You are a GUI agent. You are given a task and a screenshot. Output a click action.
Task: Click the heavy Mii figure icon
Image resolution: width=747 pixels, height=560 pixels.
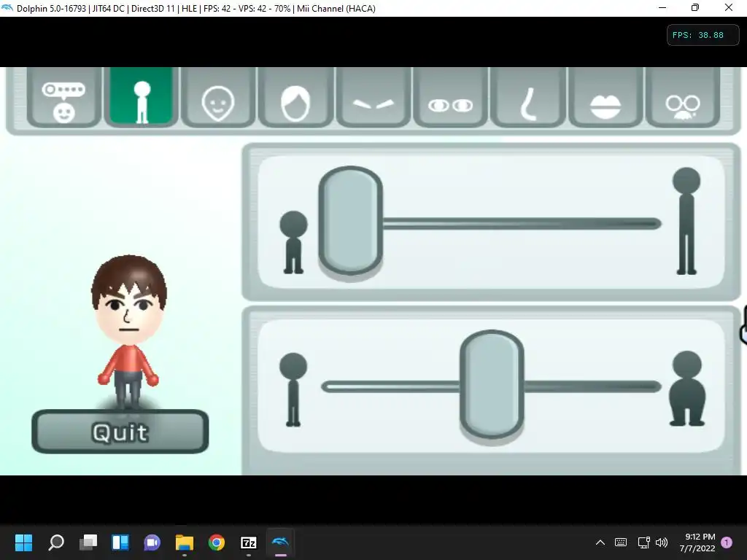click(x=687, y=389)
